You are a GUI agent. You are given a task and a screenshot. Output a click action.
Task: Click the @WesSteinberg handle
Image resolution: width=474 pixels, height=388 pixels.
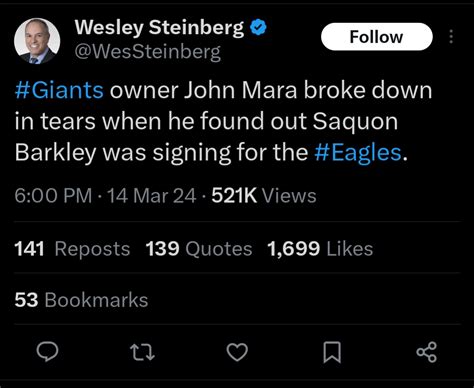click(147, 52)
